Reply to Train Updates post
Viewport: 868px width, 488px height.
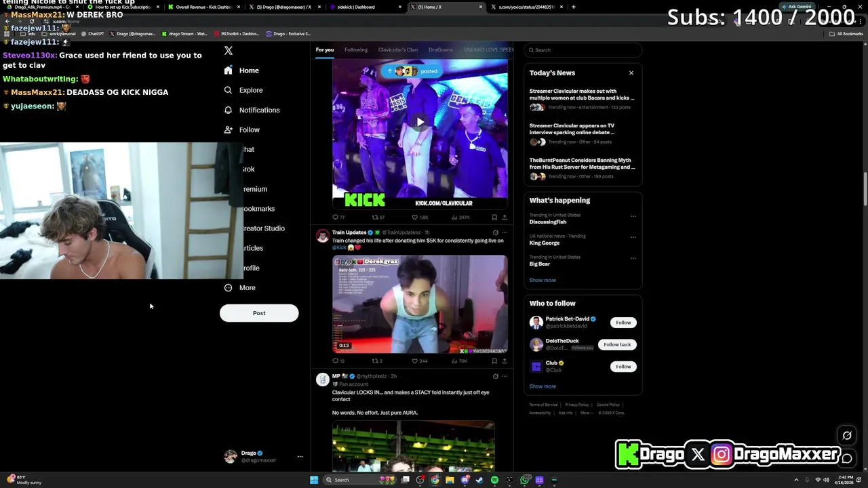(338, 361)
